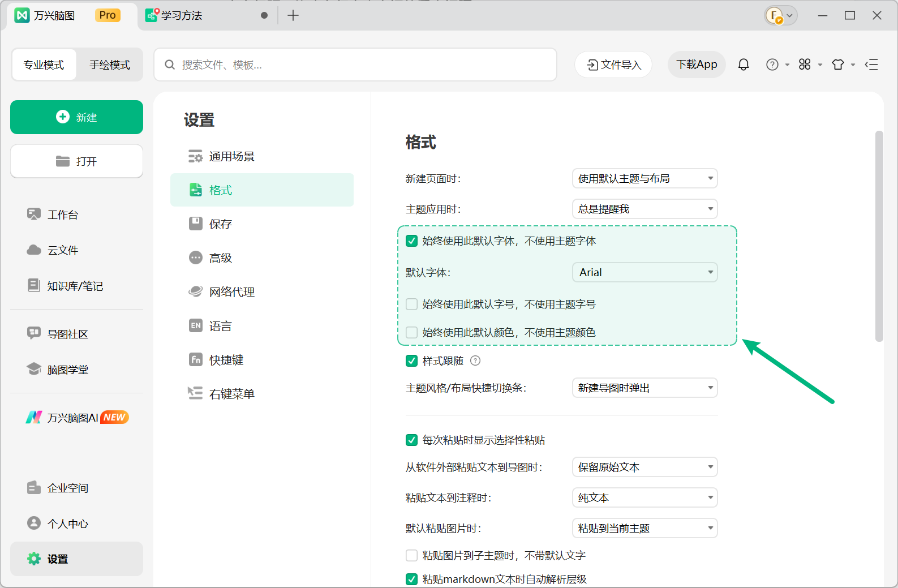Click the 云文件 cloud icon
Screen dimensions: 898x588
click(34, 250)
